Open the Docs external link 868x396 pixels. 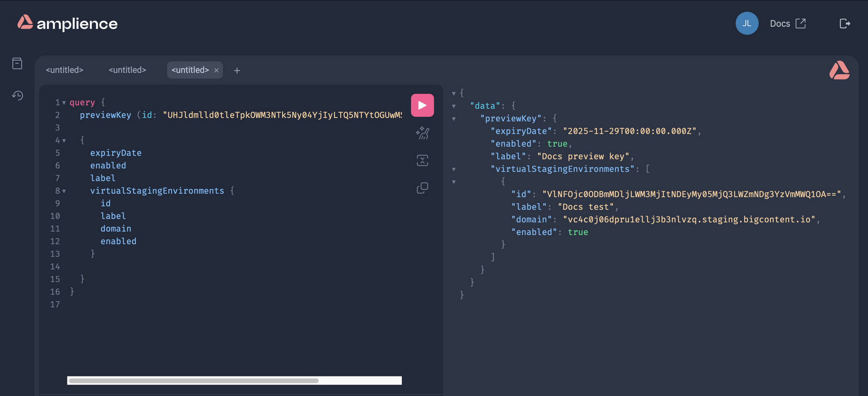click(788, 24)
